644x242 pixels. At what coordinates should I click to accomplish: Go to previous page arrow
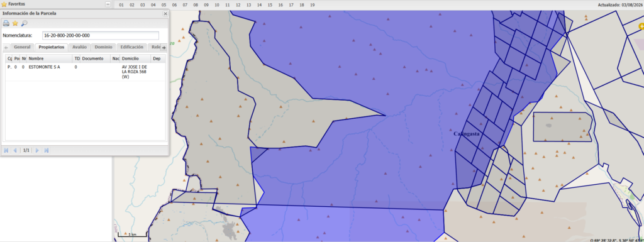click(15, 150)
